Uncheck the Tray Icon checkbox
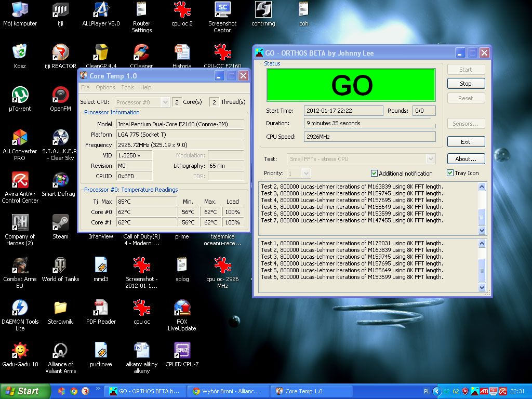This screenshot has width=532, height=399. point(450,173)
